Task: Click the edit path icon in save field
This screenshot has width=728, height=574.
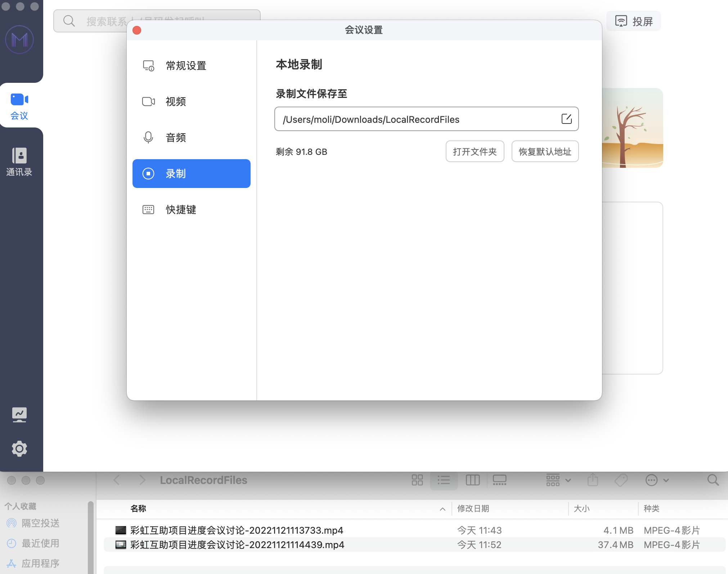Action: point(566,119)
